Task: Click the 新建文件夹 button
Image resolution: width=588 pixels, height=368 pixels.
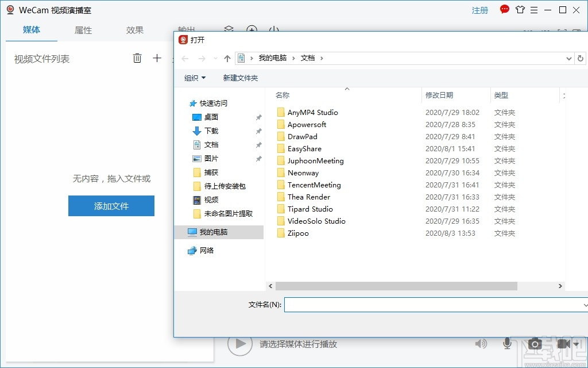Action: (241, 78)
